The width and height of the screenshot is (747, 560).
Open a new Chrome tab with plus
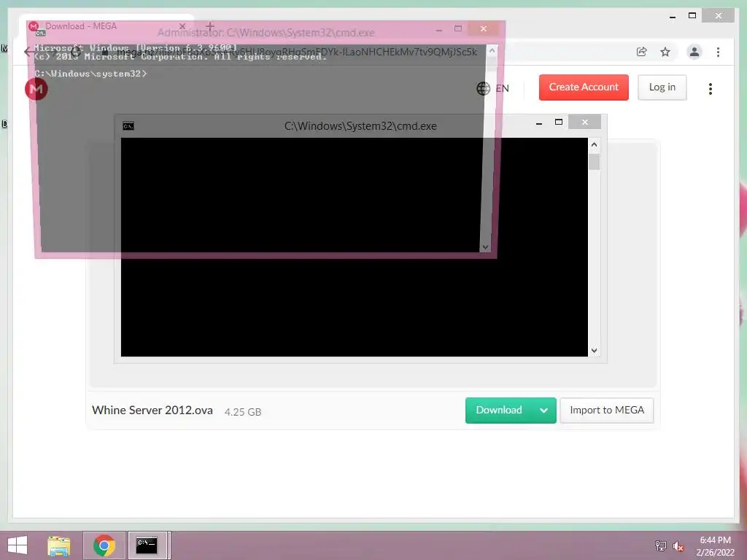(210, 26)
